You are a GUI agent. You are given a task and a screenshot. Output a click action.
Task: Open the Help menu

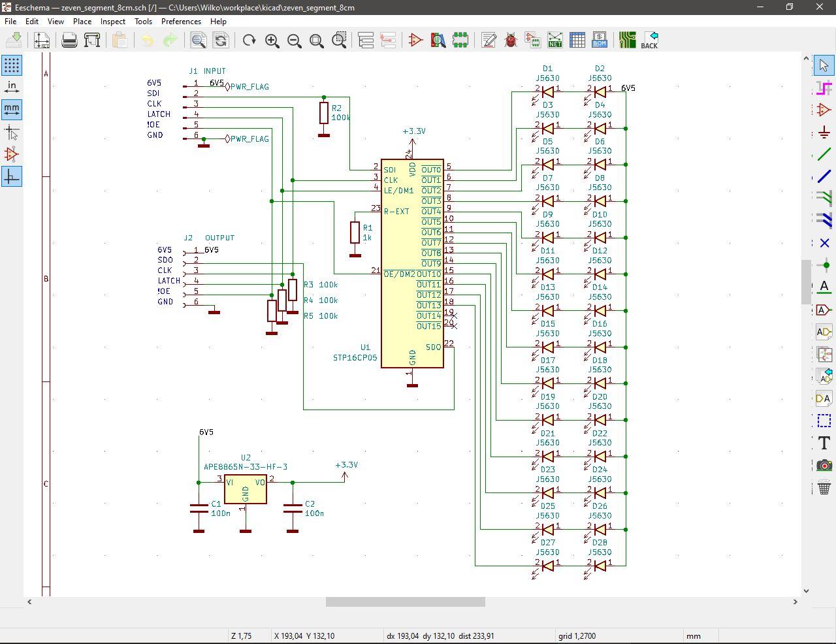click(218, 22)
